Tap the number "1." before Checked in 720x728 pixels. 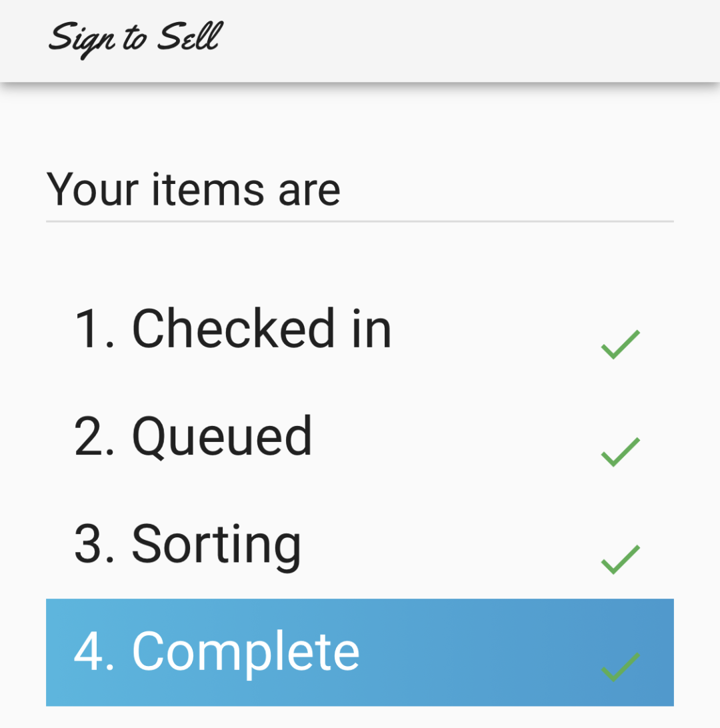pyautogui.click(x=93, y=328)
